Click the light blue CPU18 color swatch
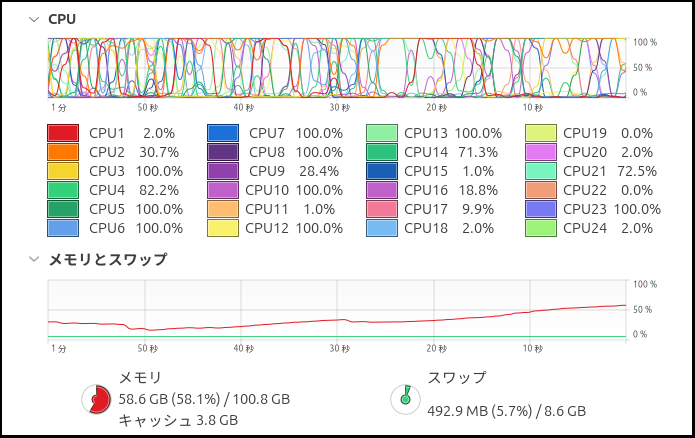 381,228
